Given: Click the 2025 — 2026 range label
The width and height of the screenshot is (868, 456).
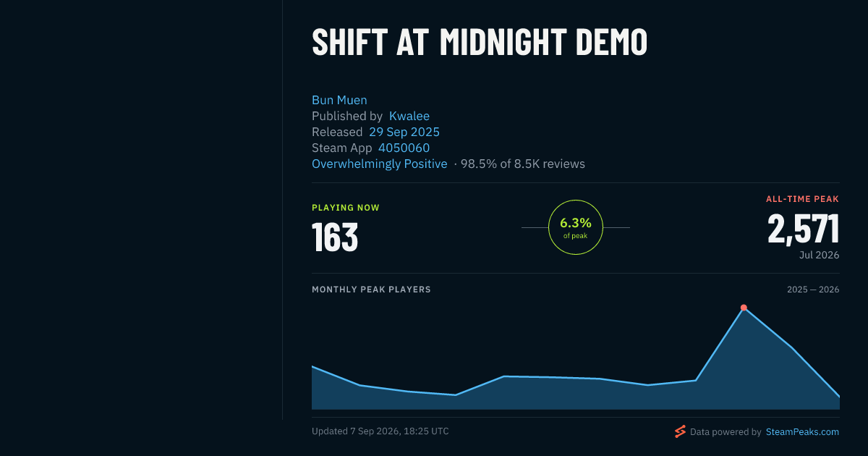Looking at the screenshot, I should [813, 290].
